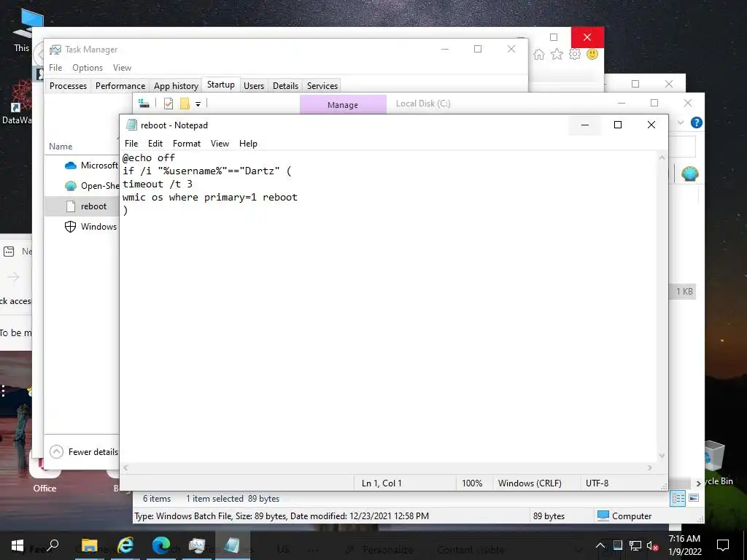The width and height of the screenshot is (747, 560).
Task: Open Task Manager View menu
Action: coord(122,68)
